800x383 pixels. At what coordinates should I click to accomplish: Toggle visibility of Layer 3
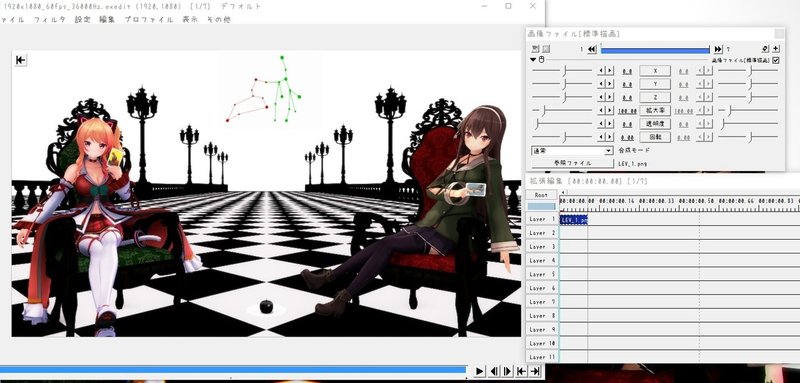click(542, 246)
